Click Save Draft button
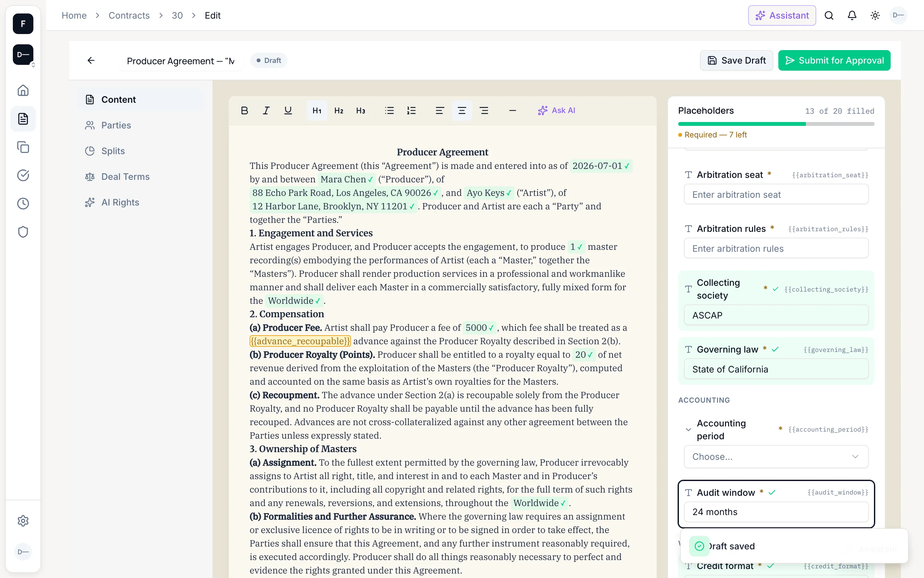The width and height of the screenshot is (924, 578). [737, 60]
